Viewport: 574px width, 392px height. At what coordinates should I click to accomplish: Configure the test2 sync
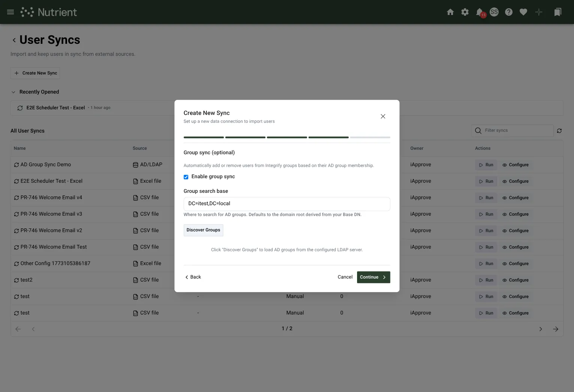click(x=516, y=280)
